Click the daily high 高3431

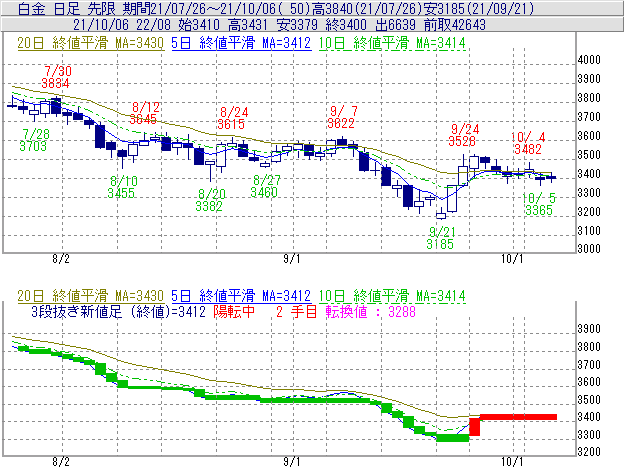pos(248,25)
